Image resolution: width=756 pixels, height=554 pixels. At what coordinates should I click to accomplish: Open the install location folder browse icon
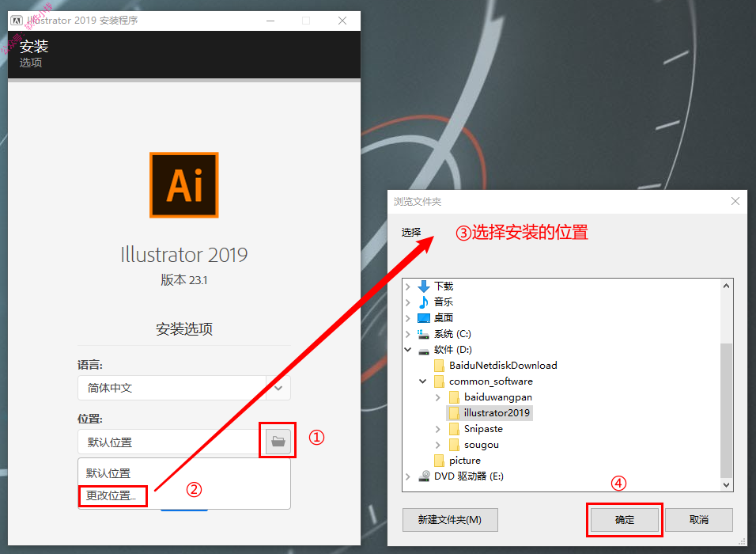(x=278, y=441)
